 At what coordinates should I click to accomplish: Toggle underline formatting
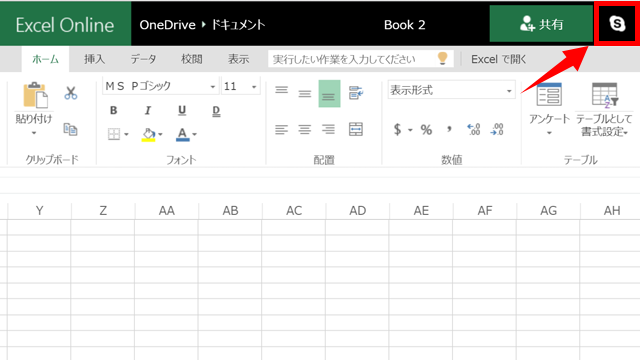pyautogui.click(x=182, y=110)
